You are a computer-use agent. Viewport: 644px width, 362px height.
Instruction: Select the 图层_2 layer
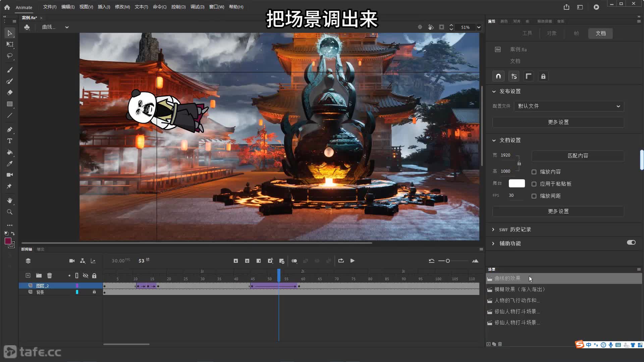click(61, 286)
